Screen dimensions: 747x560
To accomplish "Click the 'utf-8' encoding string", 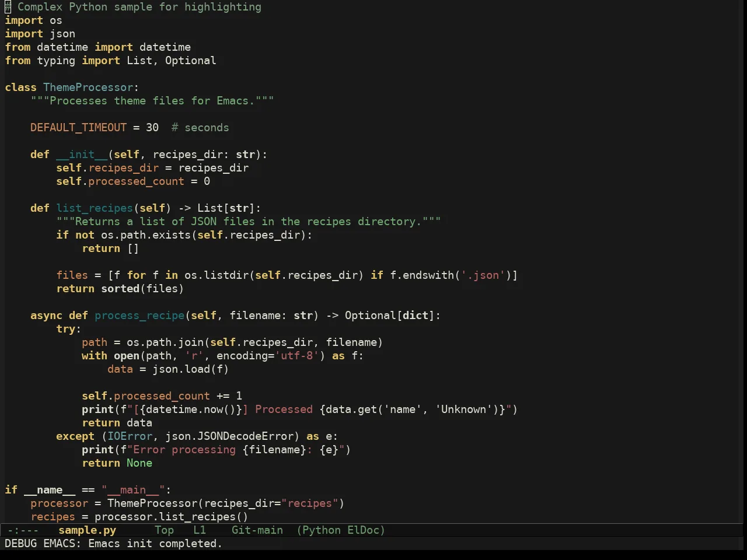I will tap(296, 356).
